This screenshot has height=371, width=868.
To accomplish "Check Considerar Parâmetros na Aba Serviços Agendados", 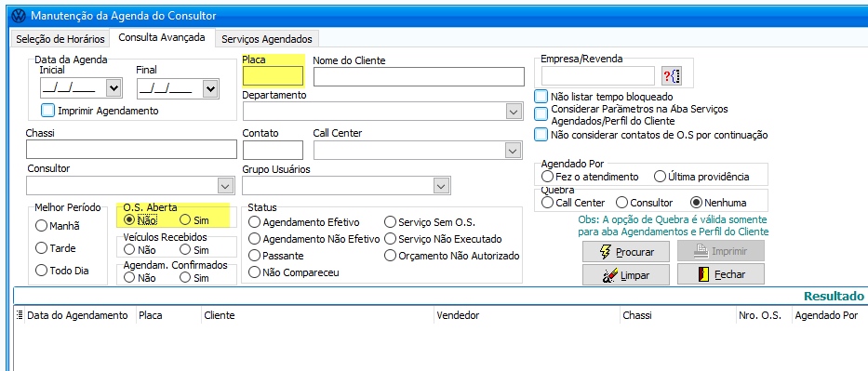I will click(541, 113).
